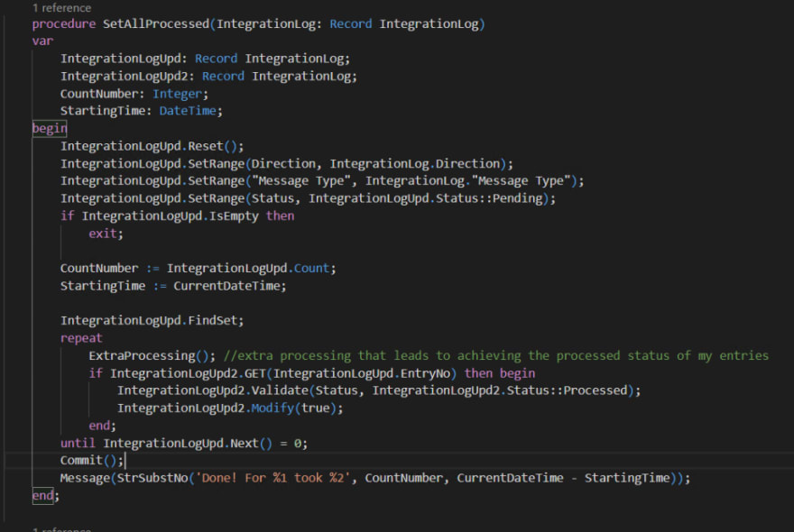This screenshot has width=794, height=532.
Task: Click the SetRange "Message Type" line
Action: pos(322,180)
